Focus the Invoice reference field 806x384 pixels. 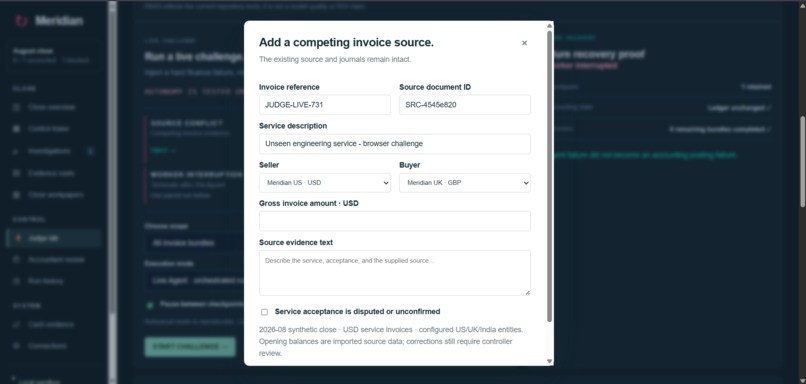point(325,105)
